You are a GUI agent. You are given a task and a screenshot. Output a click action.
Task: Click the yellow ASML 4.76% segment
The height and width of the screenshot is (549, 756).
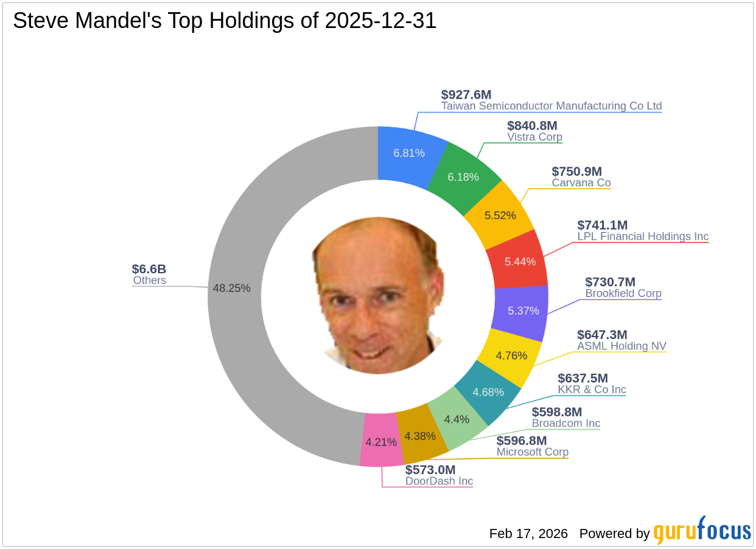click(x=510, y=355)
